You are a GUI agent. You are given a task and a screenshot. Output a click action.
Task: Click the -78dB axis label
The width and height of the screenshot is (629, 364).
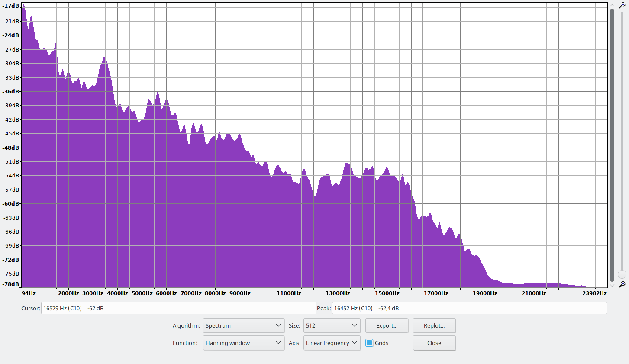(x=11, y=284)
